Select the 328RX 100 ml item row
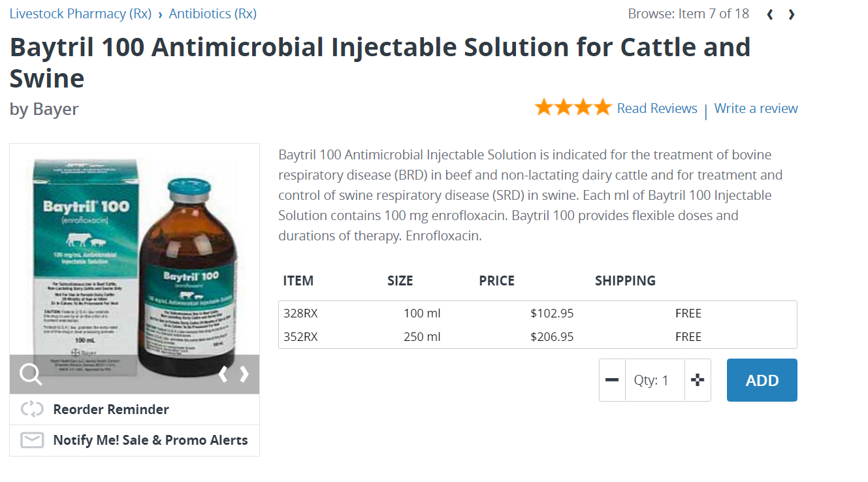Screen dimensions: 868x482 [537, 313]
